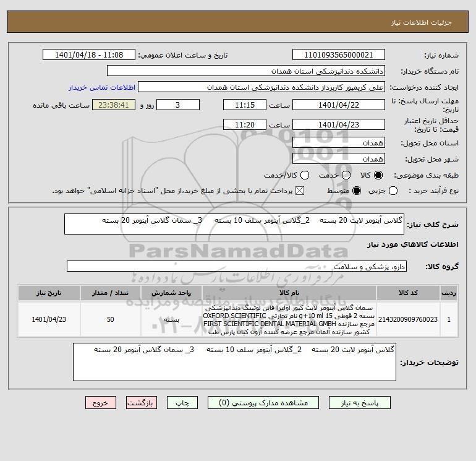Click the delivery city همدان field
The image size is (476, 461).
click(339, 158)
